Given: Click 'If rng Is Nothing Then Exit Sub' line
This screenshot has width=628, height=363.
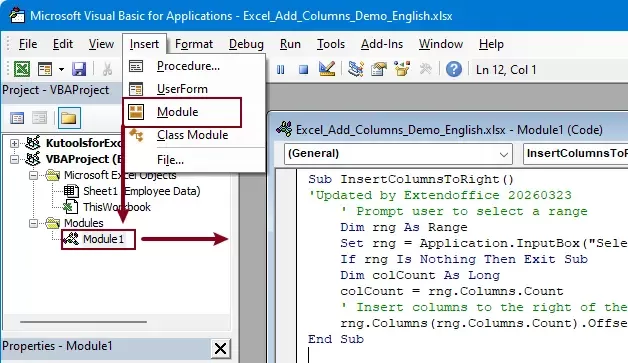Looking at the screenshot, I should tap(464, 259).
